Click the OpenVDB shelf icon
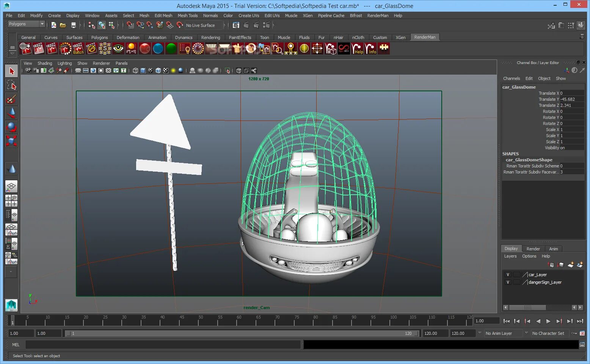 [x=344, y=48]
